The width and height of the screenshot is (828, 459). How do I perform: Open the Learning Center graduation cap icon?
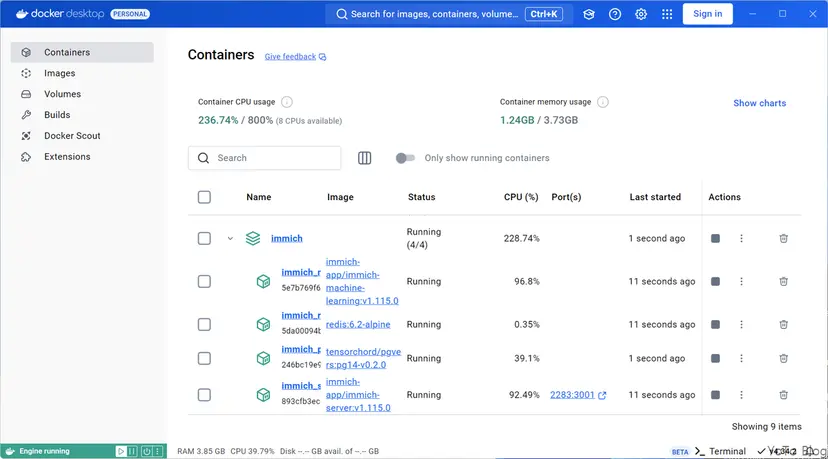click(x=589, y=14)
